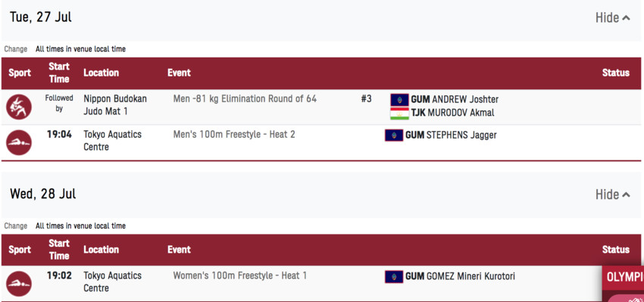Open Men's 100m Freestyle Heat 2 event
The image size is (644, 302).
234,135
